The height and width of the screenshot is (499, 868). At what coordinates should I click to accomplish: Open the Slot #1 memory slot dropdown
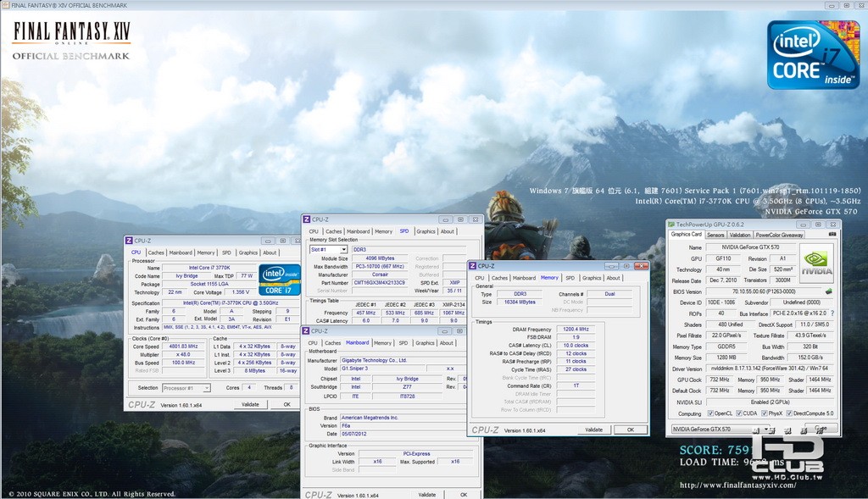pyautogui.click(x=343, y=249)
